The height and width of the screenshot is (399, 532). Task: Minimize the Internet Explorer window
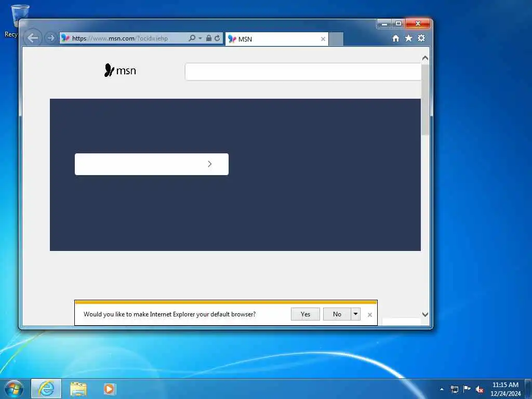[384, 24]
